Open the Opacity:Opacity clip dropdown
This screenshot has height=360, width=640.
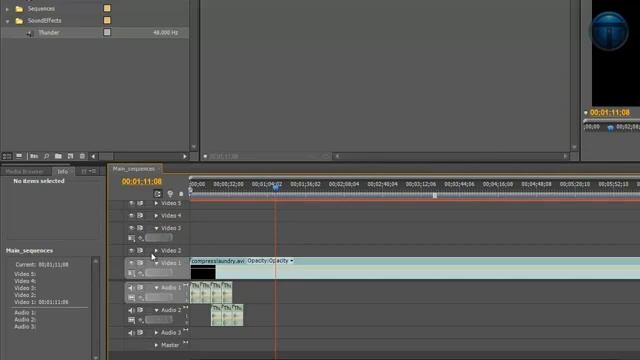[292, 261]
